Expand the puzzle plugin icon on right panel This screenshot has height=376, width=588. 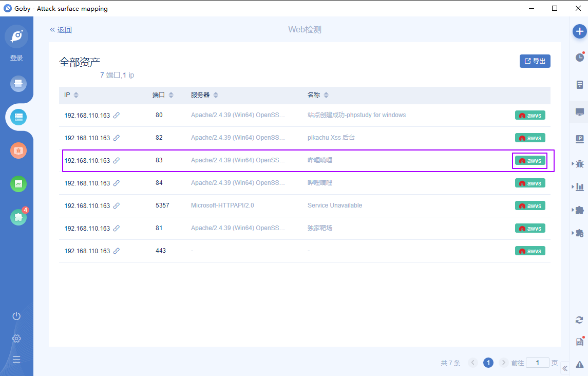[x=579, y=210]
